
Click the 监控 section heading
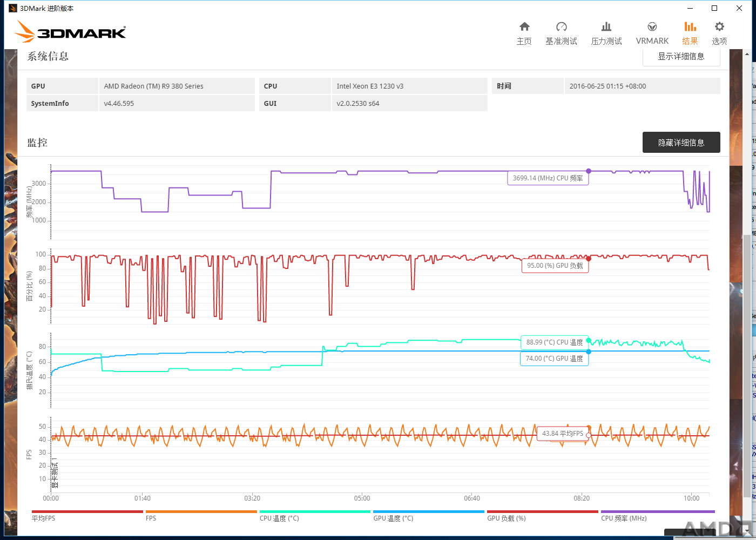(38, 143)
